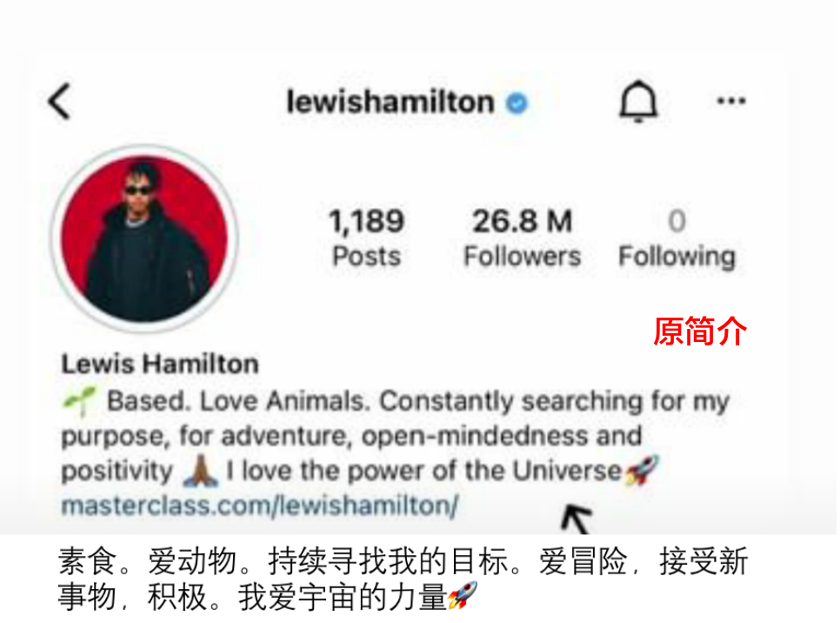Open the three-dot more options menu
Viewport: 840px width, 623px height.
[730, 100]
